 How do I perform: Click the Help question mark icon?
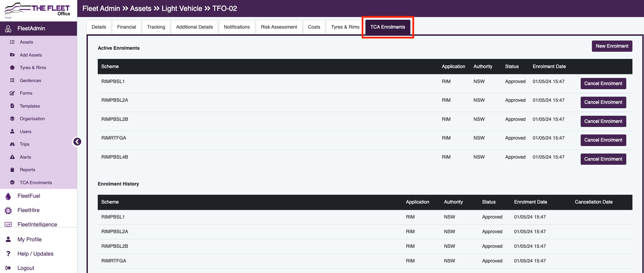click(8, 254)
